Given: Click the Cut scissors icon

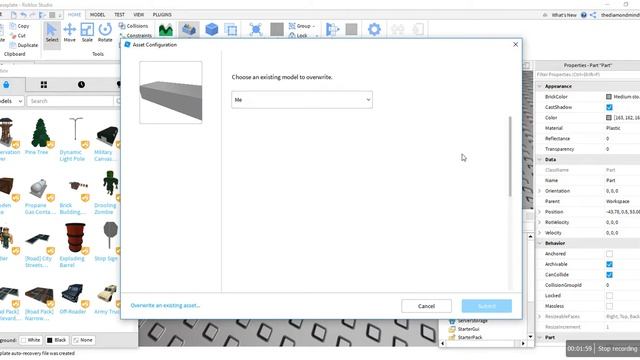Looking at the screenshot, I should pyautogui.click(x=13, y=36).
